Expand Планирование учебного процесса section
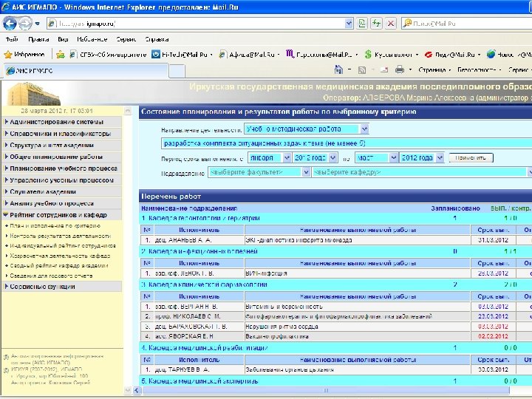Image resolution: width=532 pixels, height=399 pixels. 62,168
